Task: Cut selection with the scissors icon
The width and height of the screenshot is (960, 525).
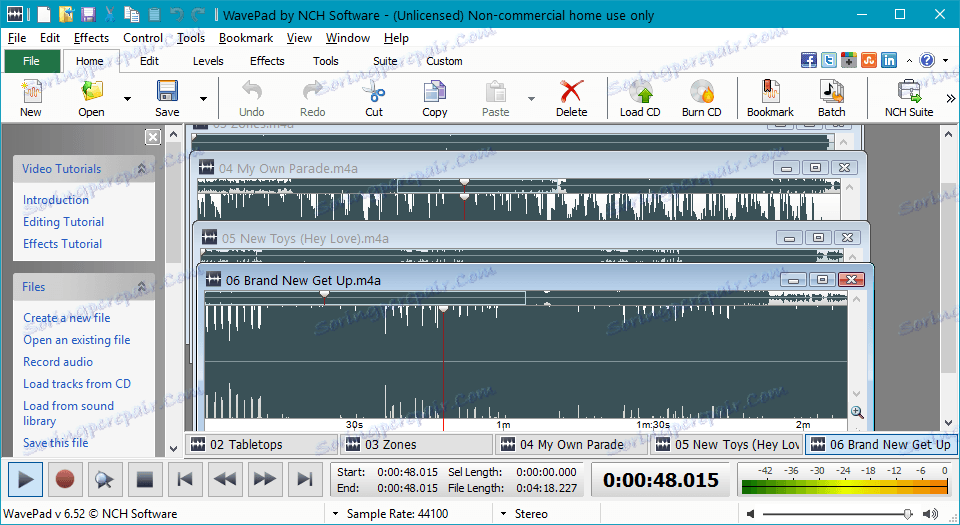Action: point(373,92)
